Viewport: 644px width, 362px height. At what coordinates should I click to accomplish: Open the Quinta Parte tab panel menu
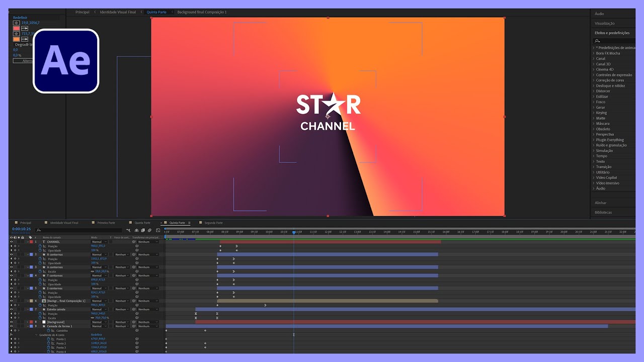tap(189, 223)
